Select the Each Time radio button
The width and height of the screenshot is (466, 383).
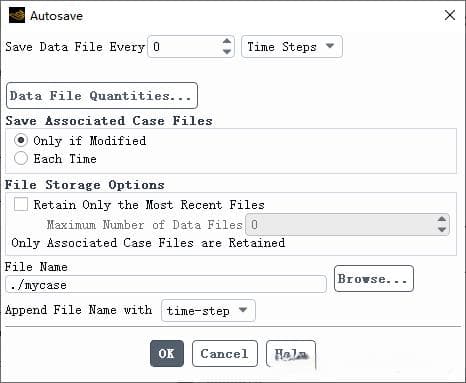(x=21, y=158)
